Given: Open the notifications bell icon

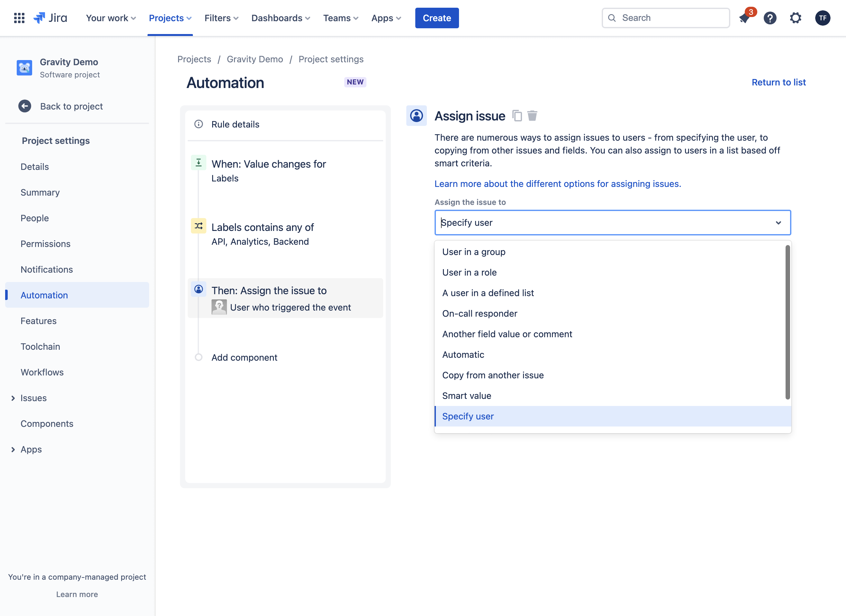Looking at the screenshot, I should point(744,18).
